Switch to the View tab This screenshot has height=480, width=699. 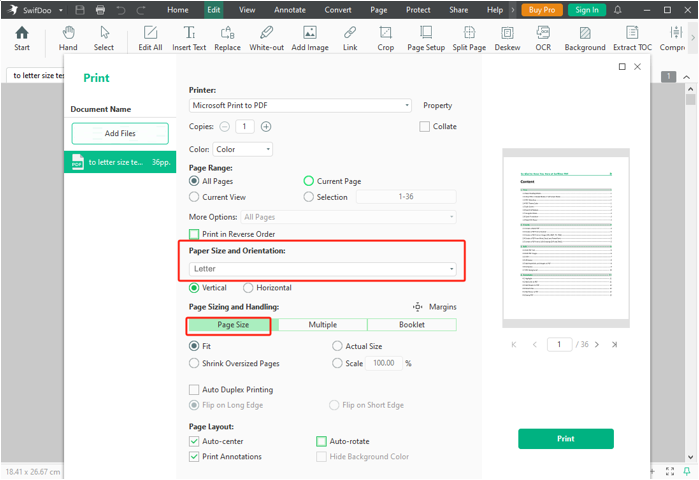pos(247,10)
